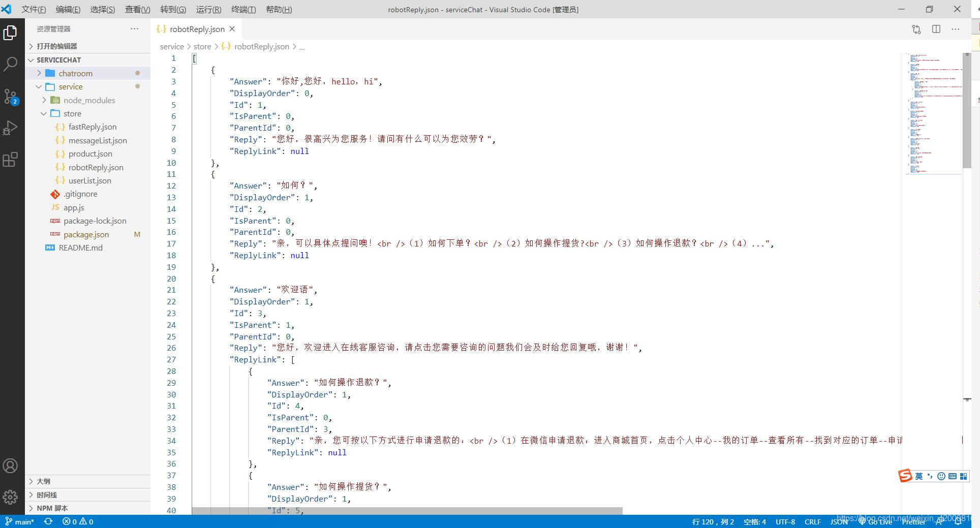Start Go Live server
This screenshot has width=980, height=528.
click(875, 521)
